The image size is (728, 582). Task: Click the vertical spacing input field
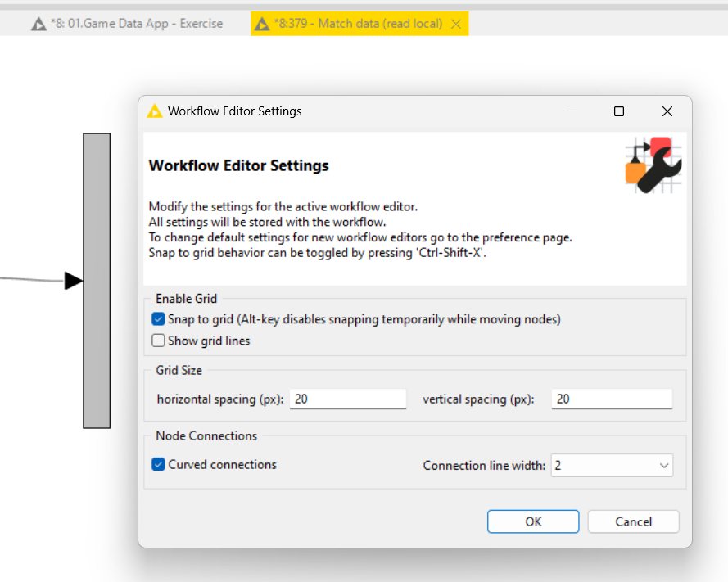pos(612,399)
